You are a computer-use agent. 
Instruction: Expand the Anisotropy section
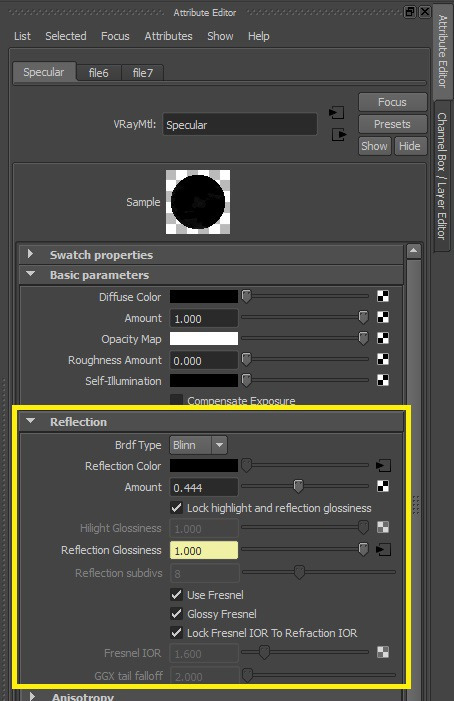tap(32, 696)
